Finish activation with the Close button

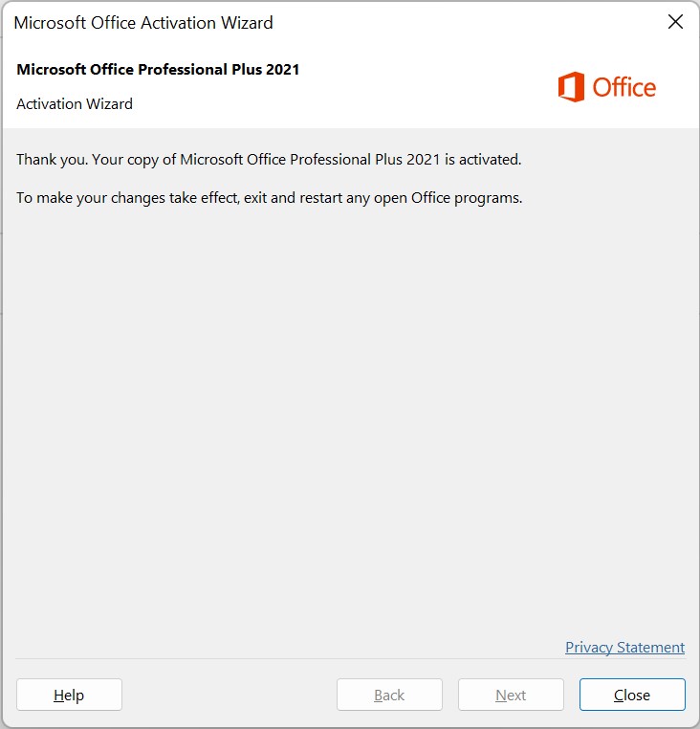[632, 695]
